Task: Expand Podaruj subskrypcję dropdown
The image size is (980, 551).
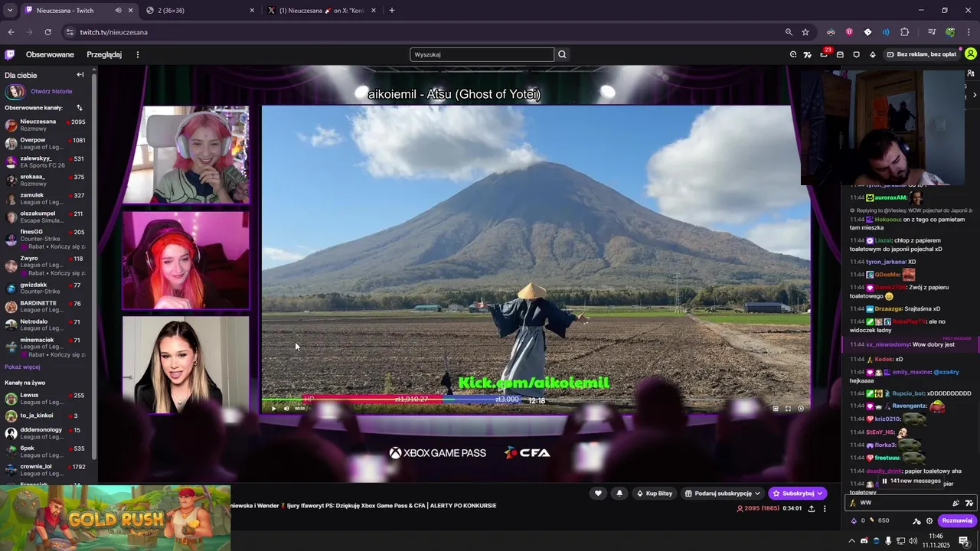Action: [x=757, y=494]
